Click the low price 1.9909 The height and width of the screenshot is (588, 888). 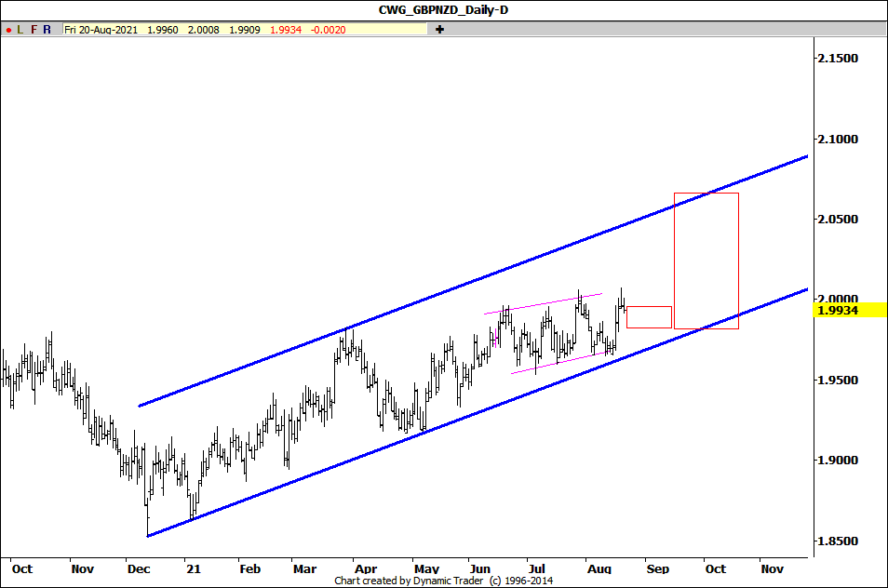(x=245, y=30)
